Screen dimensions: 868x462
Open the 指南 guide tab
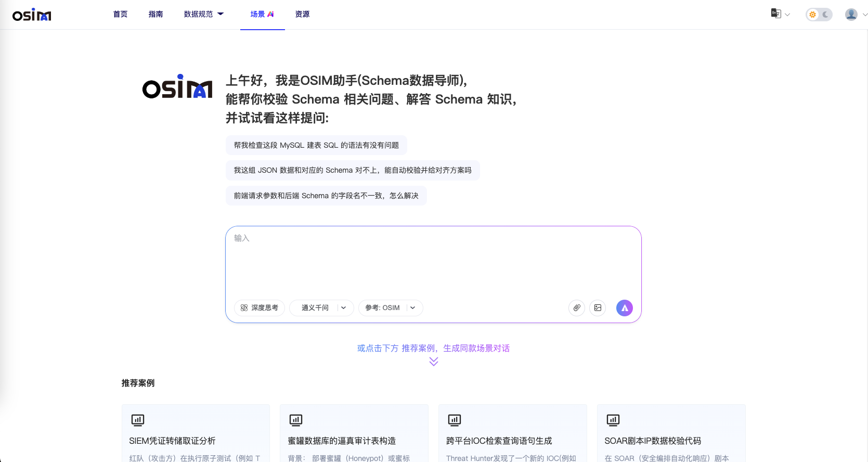click(156, 15)
